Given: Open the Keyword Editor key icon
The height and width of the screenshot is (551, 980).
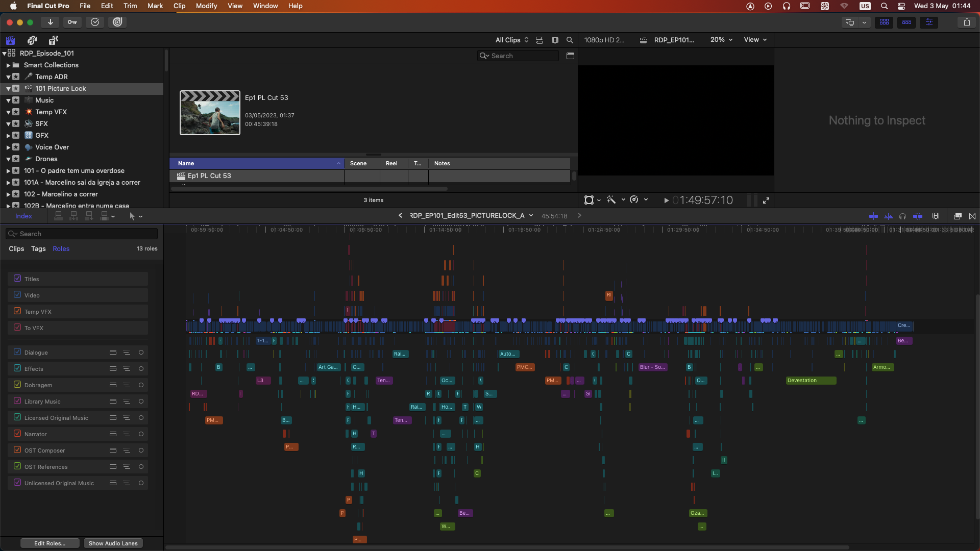Looking at the screenshot, I should pos(72,22).
